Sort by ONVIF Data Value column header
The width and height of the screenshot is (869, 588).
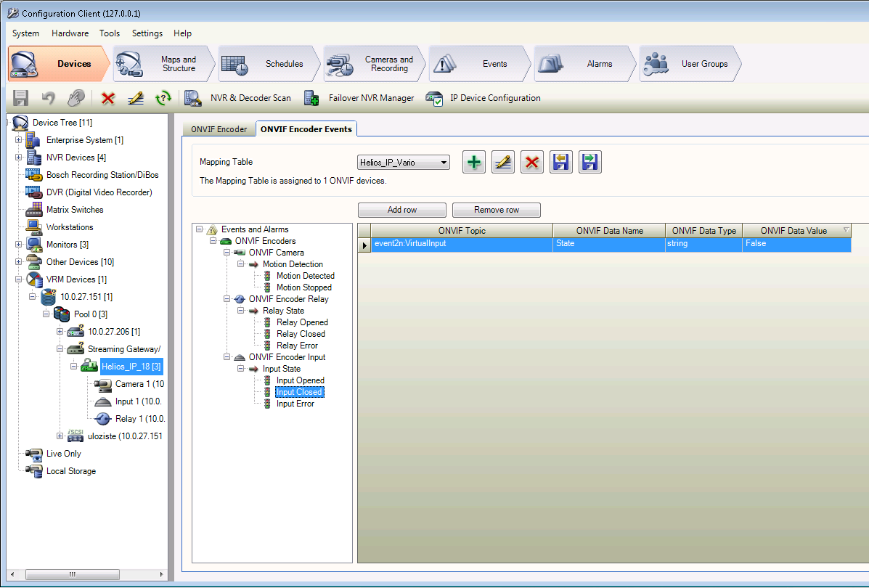[793, 231]
